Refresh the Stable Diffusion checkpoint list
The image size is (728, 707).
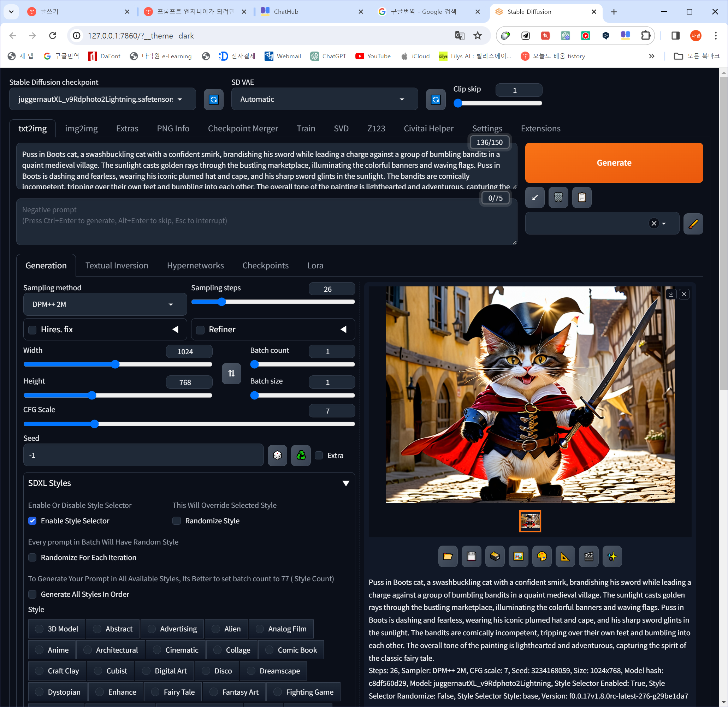(x=214, y=100)
